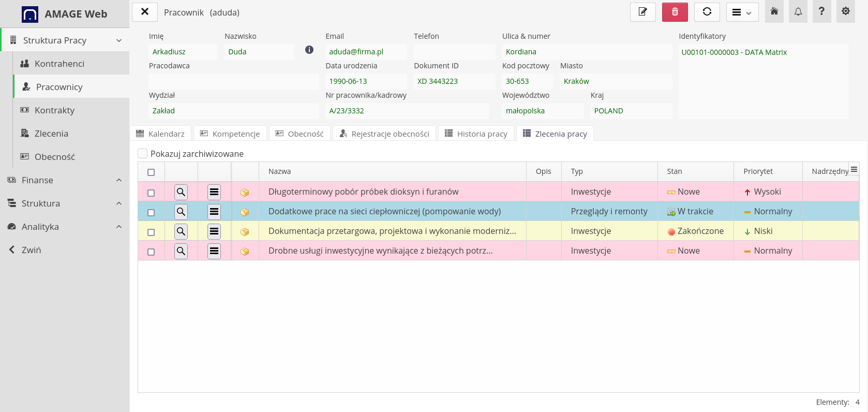The width and height of the screenshot is (868, 412).
Task: Open Pracownicy in the sidebar
Action: point(71,87)
